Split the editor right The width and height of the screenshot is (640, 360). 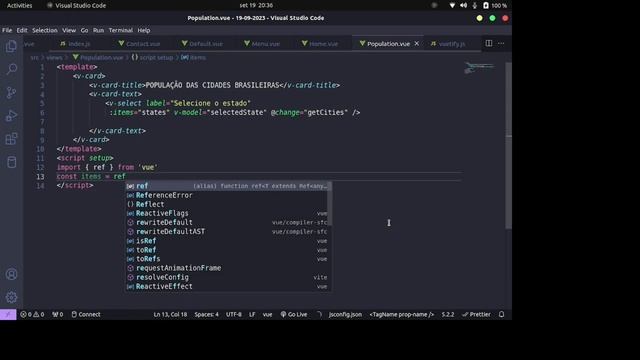tap(489, 43)
